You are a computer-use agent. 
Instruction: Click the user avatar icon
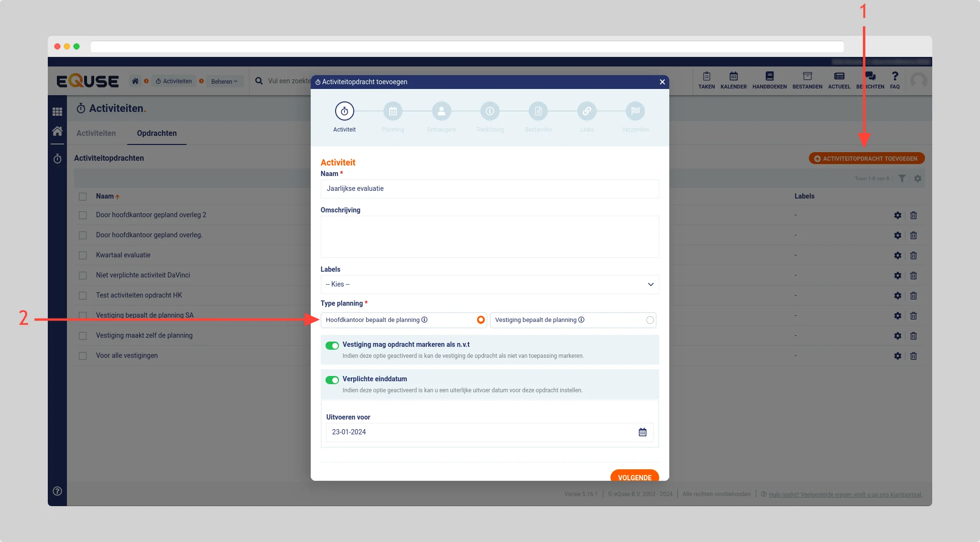(x=918, y=80)
